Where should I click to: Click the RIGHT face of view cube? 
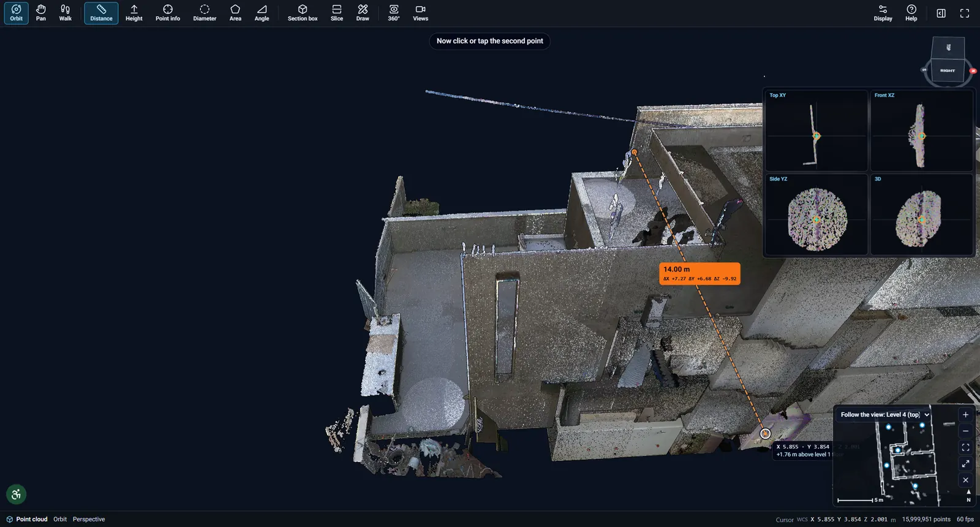tap(948, 70)
